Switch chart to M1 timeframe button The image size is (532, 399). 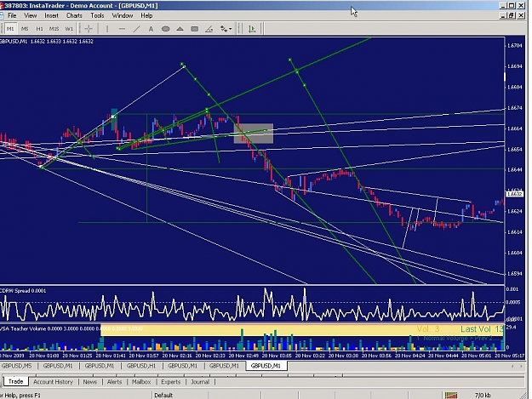[x=10, y=29]
